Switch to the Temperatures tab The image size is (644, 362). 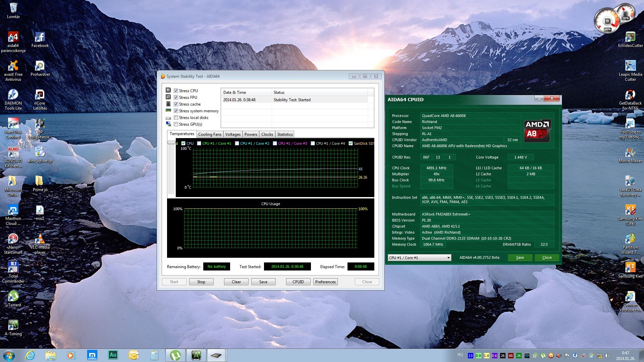coord(182,134)
